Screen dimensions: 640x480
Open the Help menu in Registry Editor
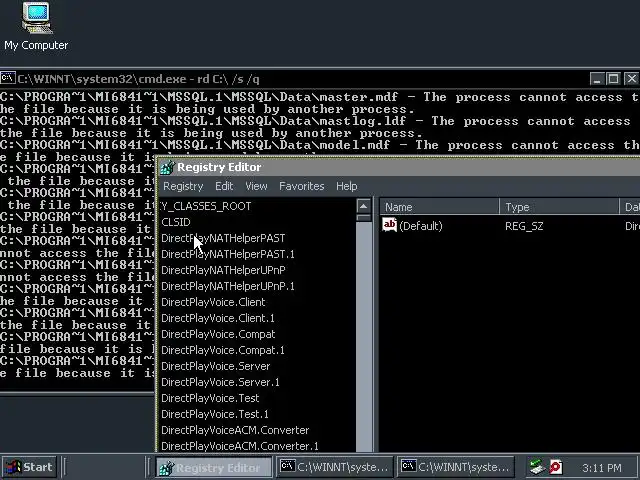347,186
